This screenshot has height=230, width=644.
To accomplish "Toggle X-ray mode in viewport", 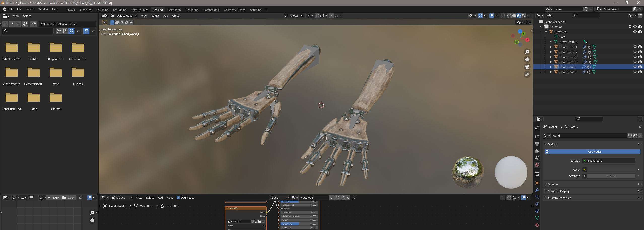I will (503, 16).
